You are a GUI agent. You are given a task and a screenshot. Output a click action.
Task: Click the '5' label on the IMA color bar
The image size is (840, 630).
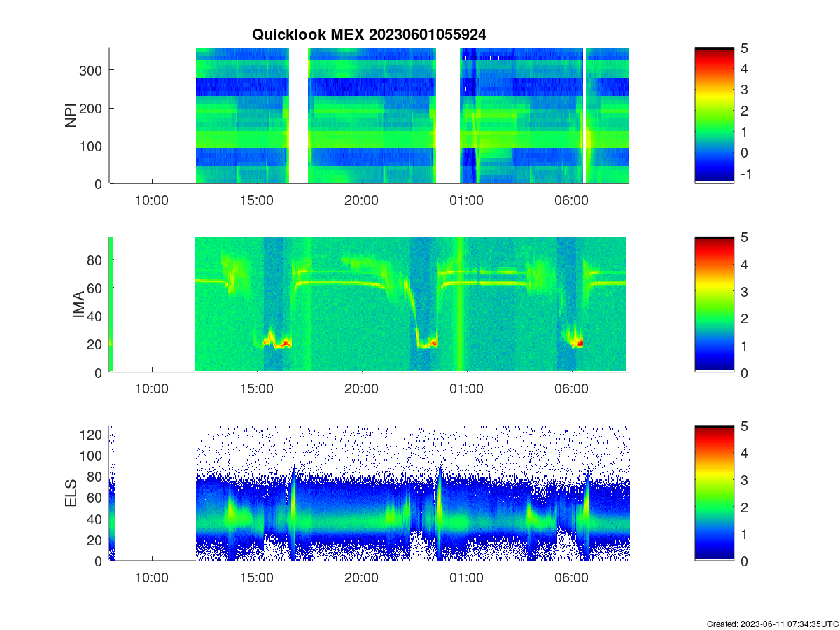pos(745,237)
